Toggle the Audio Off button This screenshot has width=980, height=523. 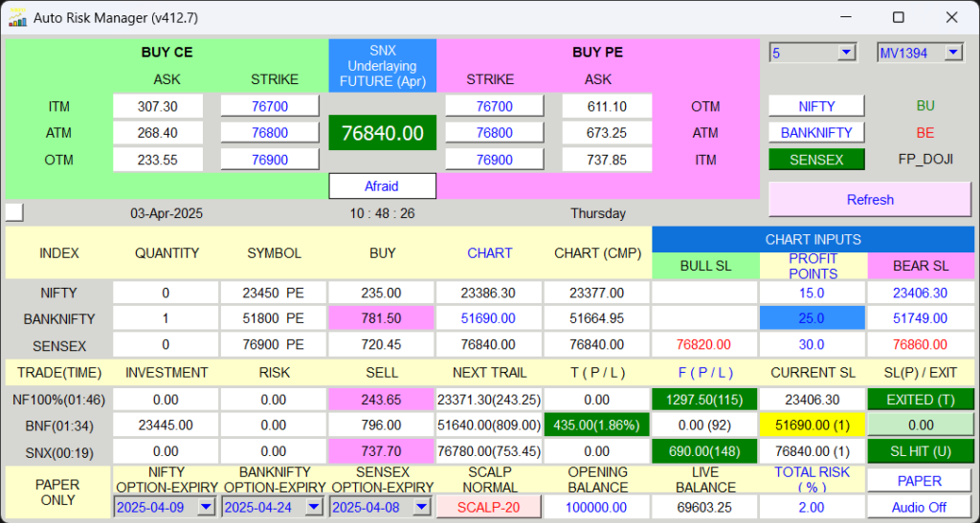[x=920, y=508]
